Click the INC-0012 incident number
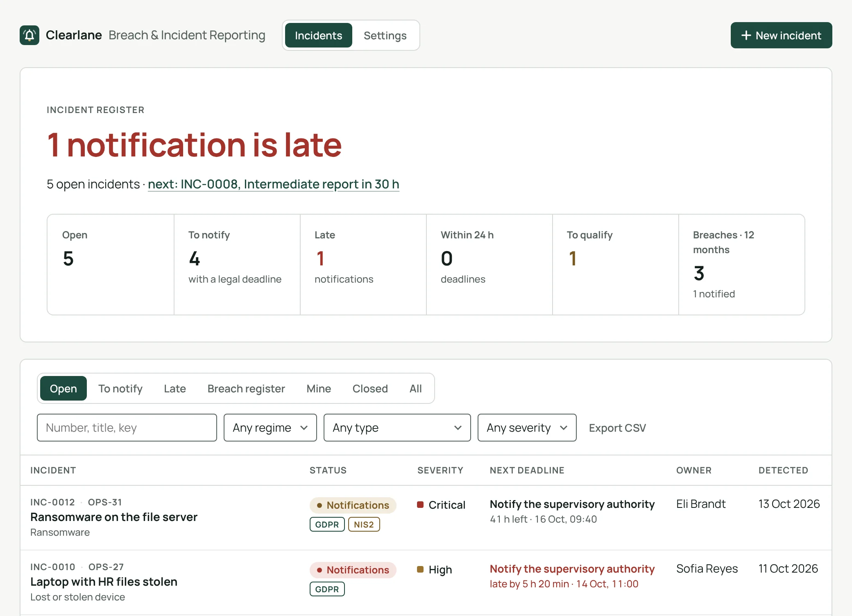The image size is (852, 616). pos(53,502)
